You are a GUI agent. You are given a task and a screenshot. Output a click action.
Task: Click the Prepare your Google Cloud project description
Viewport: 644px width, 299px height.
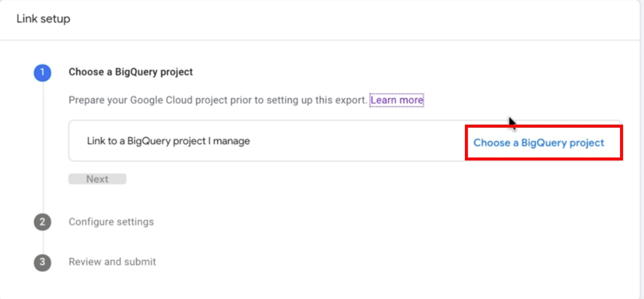coord(218,99)
